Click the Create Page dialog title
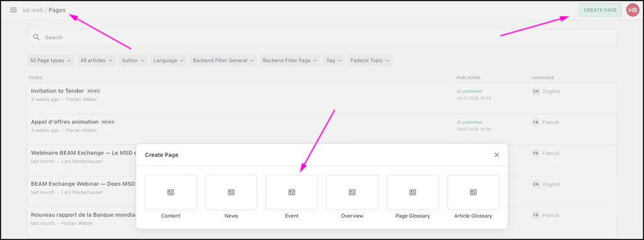644x240 pixels. click(162, 155)
